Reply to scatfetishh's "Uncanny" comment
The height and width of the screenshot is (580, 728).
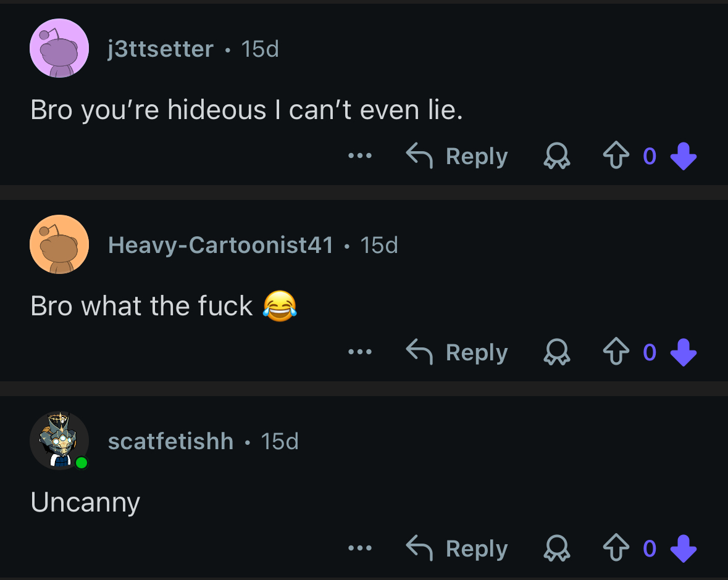point(457,549)
